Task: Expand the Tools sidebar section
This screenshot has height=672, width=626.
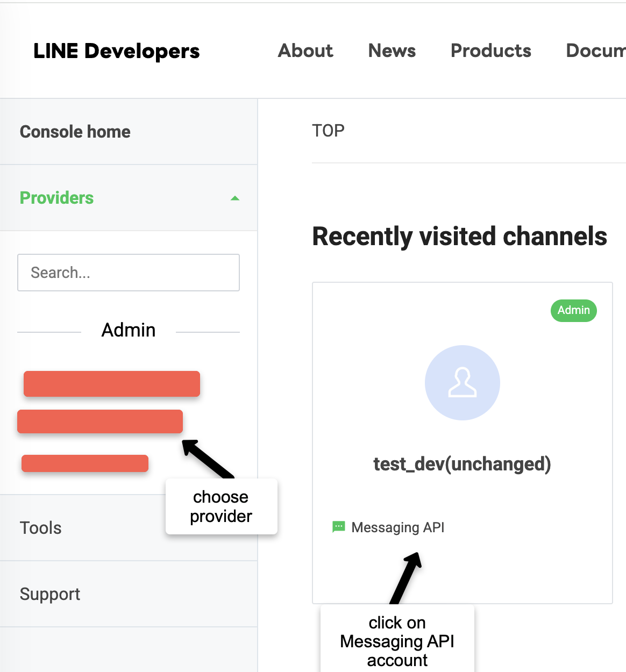Action: click(x=41, y=528)
